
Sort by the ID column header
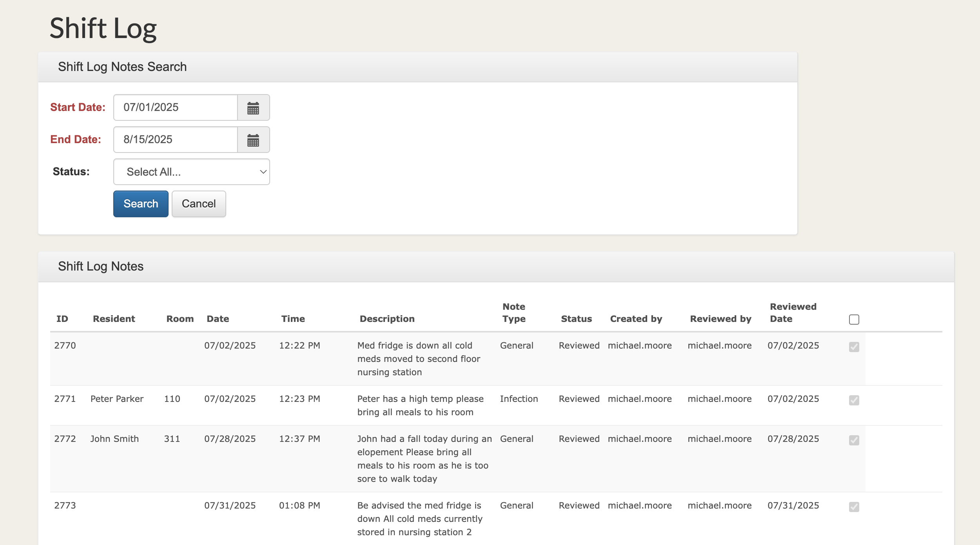pos(62,319)
